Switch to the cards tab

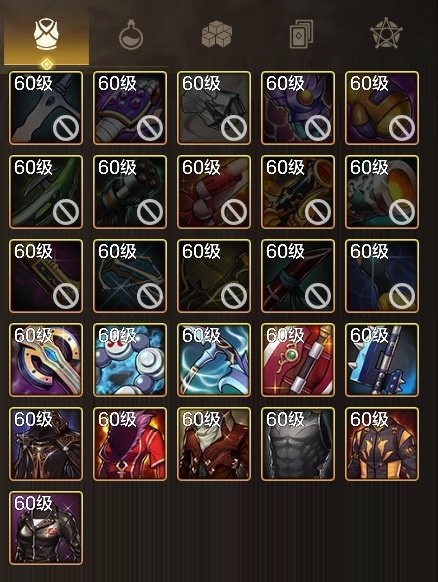coord(301,34)
